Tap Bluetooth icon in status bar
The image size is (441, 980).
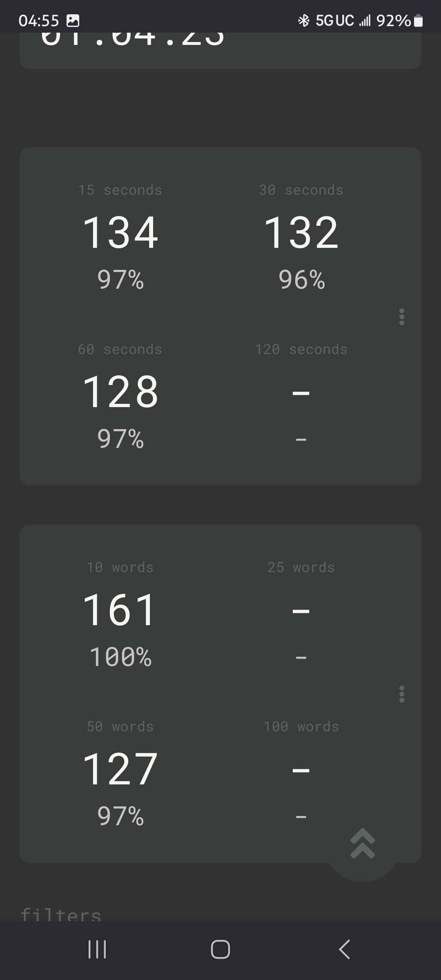[x=303, y=20]
